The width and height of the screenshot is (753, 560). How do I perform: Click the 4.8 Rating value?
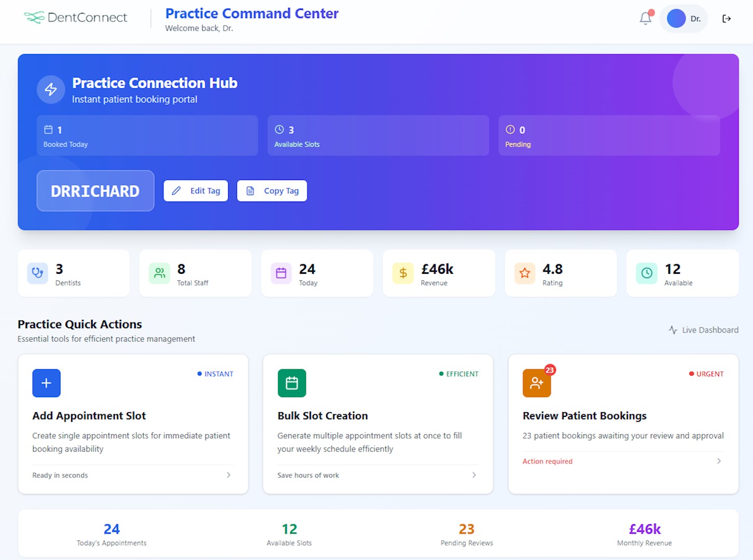tap(552, 269)
